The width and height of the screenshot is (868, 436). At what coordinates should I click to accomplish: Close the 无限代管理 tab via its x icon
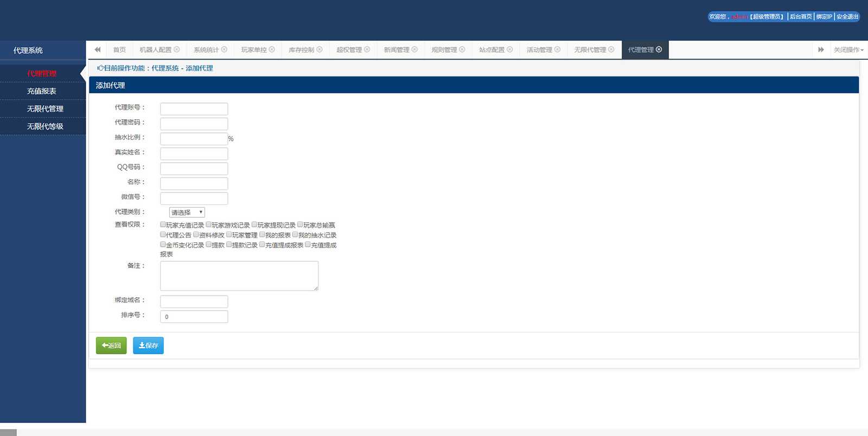click(x=611, y=49)
